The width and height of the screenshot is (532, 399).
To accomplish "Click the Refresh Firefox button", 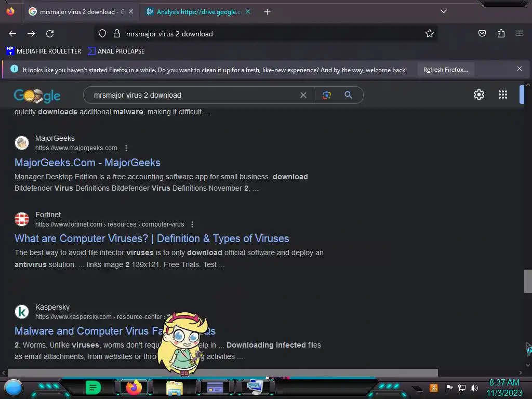I will tap(445, 70).
